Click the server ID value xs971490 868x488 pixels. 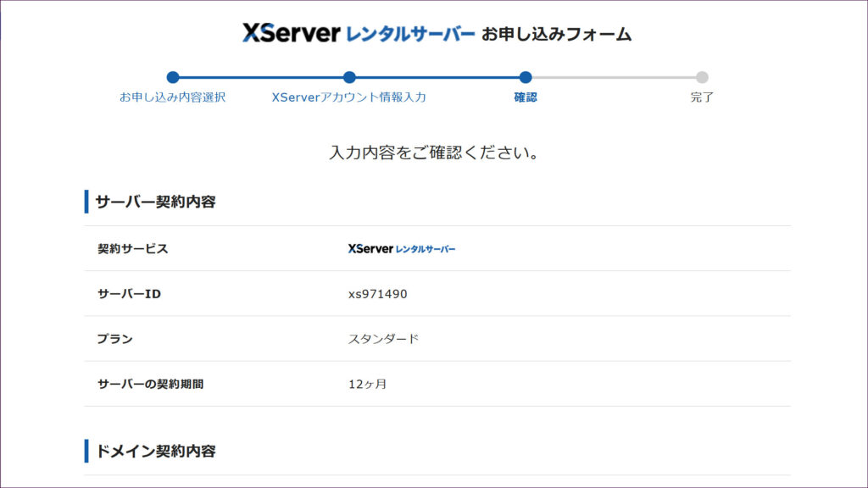pos(378,294)
